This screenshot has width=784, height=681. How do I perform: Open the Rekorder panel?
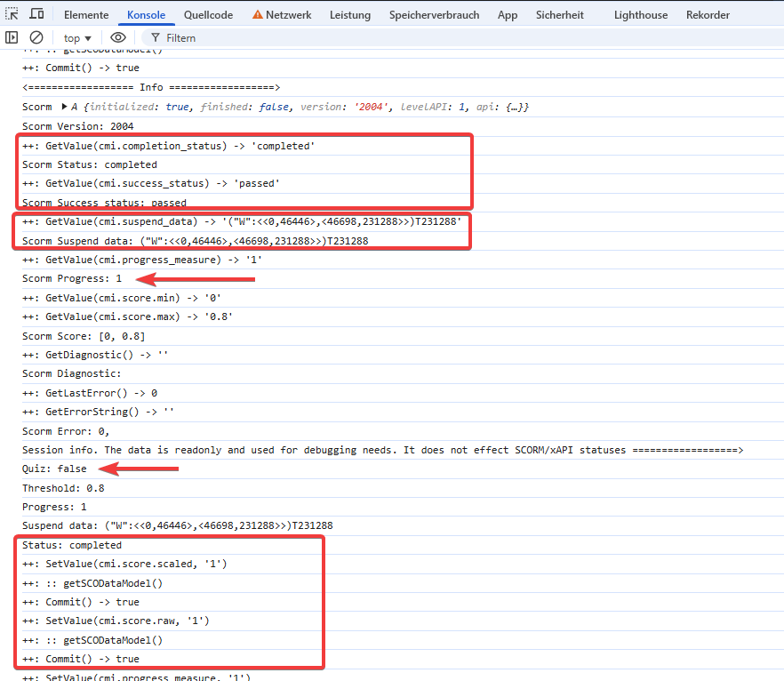707,14
